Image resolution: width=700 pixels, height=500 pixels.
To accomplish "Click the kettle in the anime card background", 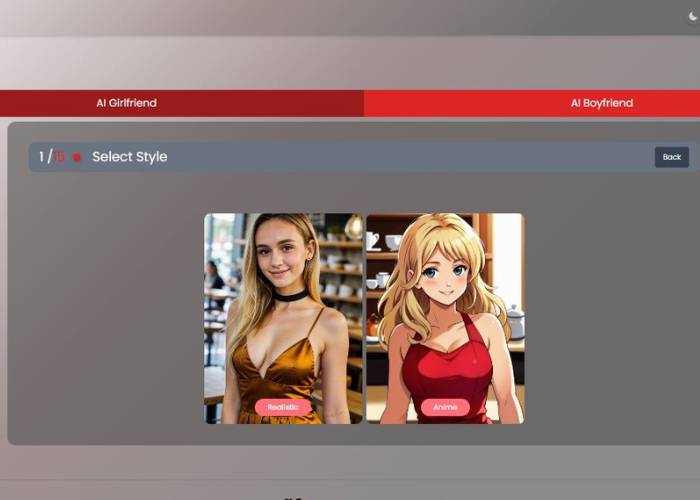I will tap(515, 322).
